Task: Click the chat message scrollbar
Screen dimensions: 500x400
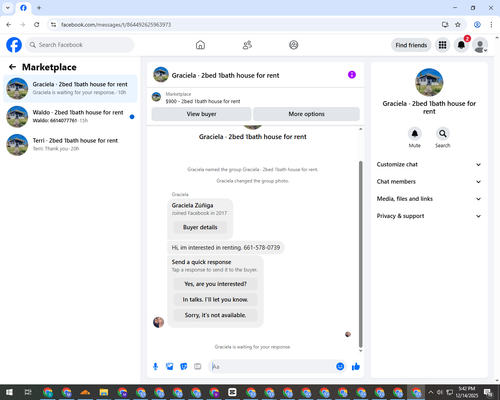Action: pyautogui.click(x=360, y=254)
